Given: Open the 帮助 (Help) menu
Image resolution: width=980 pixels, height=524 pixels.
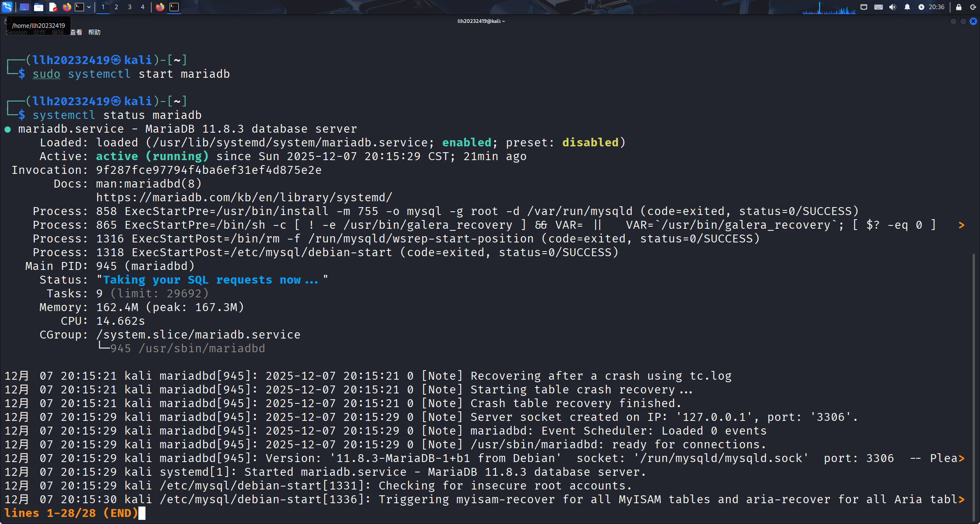Looking at the screenshot, I should 94,32.
